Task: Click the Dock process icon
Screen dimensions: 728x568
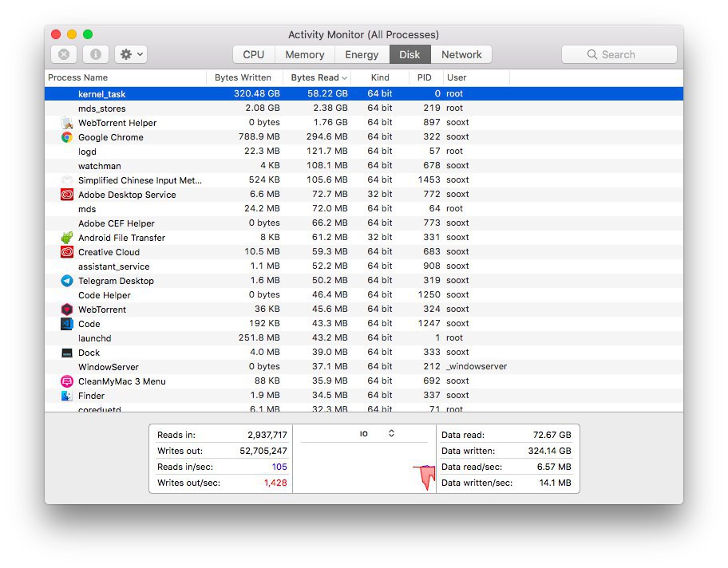Action: coord(67,353)
